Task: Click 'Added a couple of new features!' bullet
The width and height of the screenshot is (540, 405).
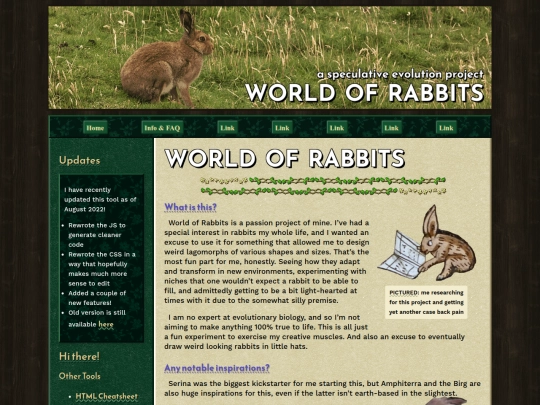Action: pos(97,298)
